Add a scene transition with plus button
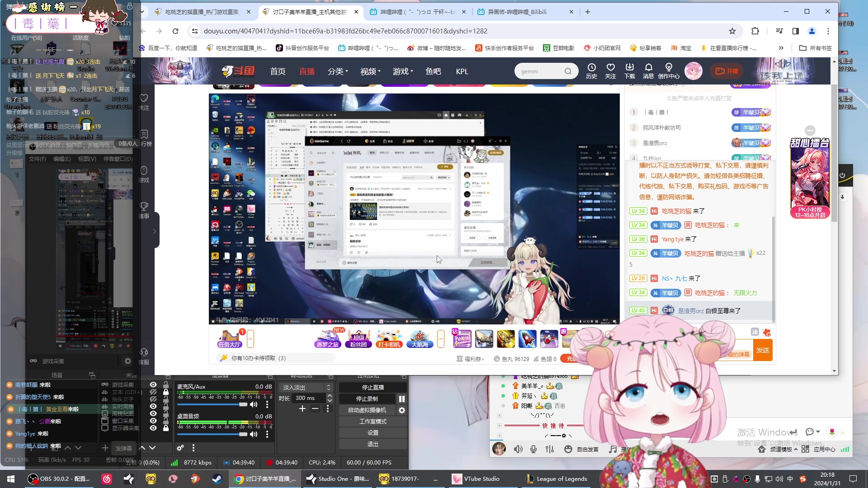The height and width of the screenshot is (488, 868). point(302,409)
